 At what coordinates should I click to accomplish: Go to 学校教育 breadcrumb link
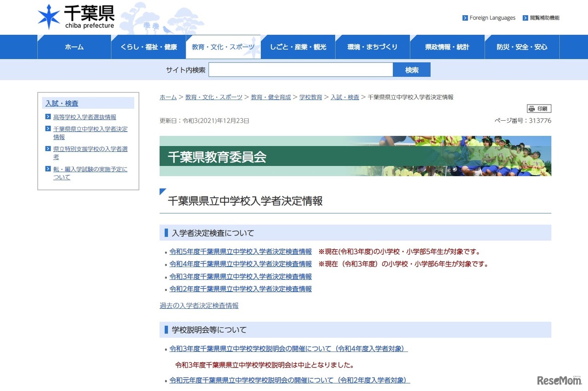(311, 97)
